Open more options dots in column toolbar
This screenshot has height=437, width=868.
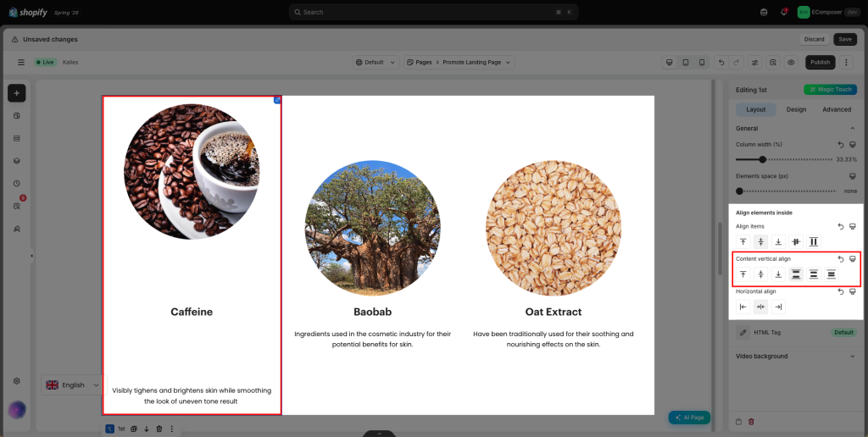coord(171,429)
